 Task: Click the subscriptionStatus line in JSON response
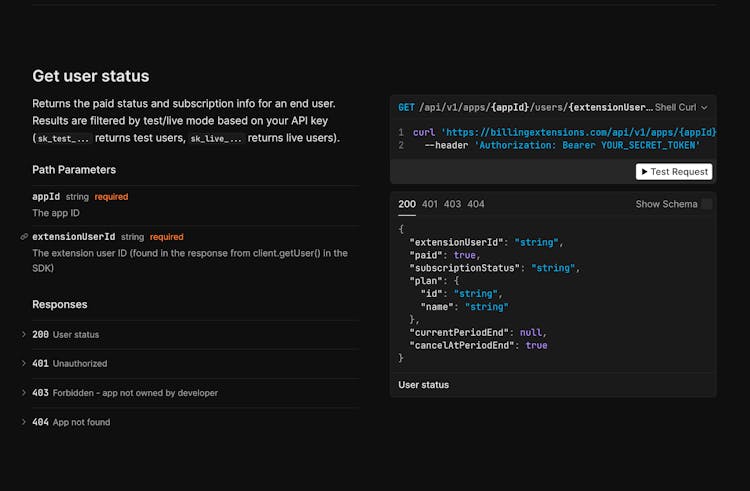(x=494, y=268)
